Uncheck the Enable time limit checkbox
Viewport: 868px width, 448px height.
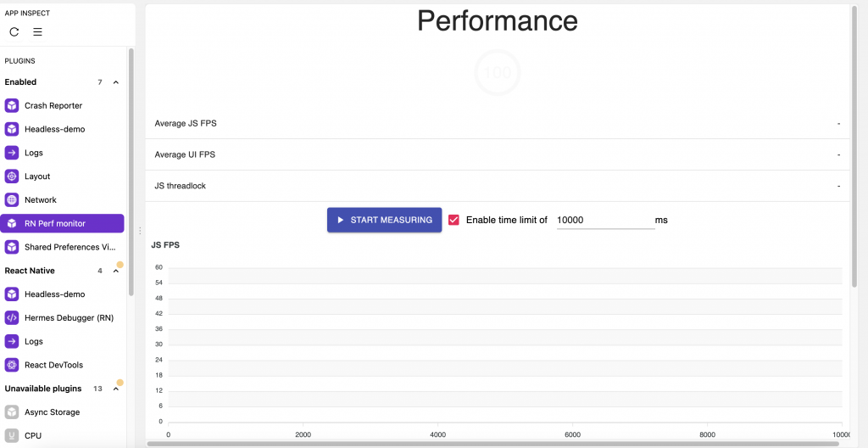454,220
